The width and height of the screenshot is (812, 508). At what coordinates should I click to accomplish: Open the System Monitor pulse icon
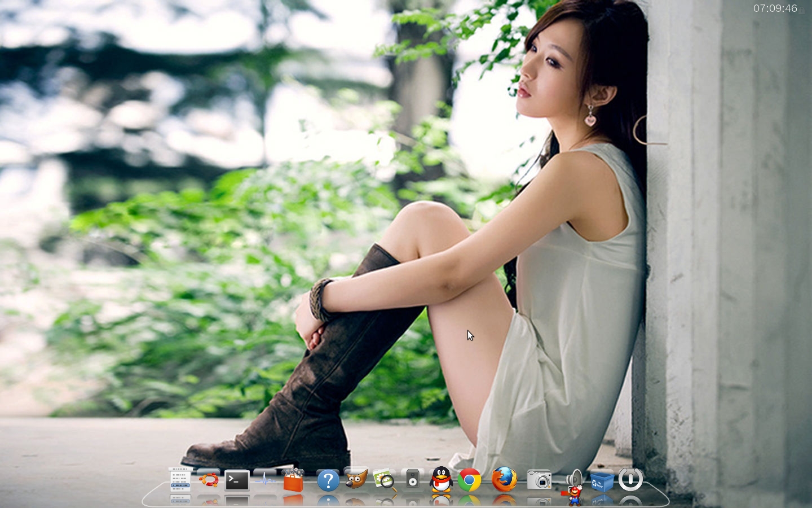tap(265, 480)
